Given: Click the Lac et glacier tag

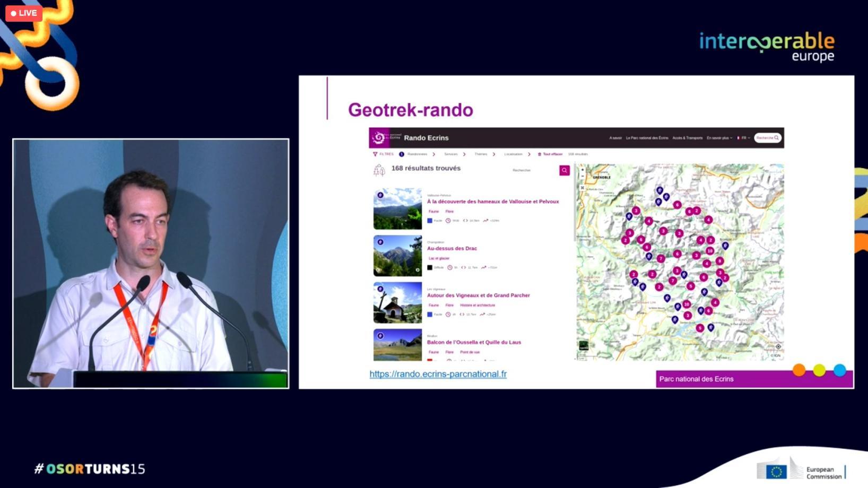Looking at the screenshot, I should 439,258.
